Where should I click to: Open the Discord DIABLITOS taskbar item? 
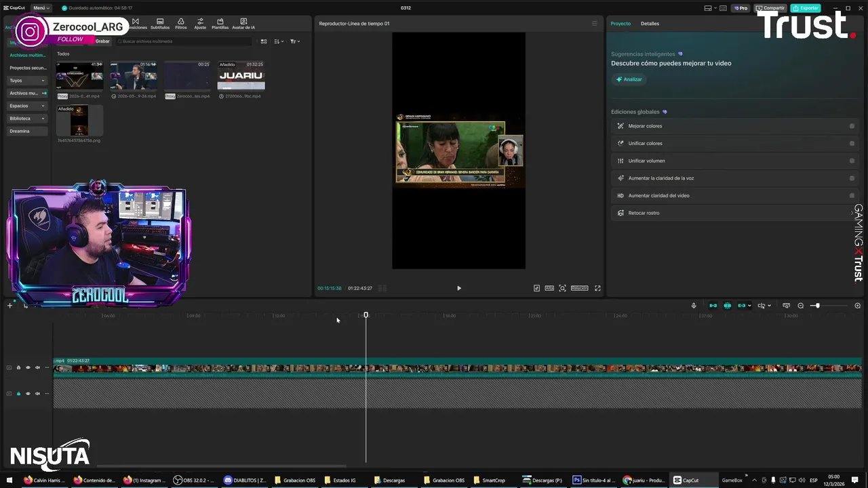(x=245, y=480)
